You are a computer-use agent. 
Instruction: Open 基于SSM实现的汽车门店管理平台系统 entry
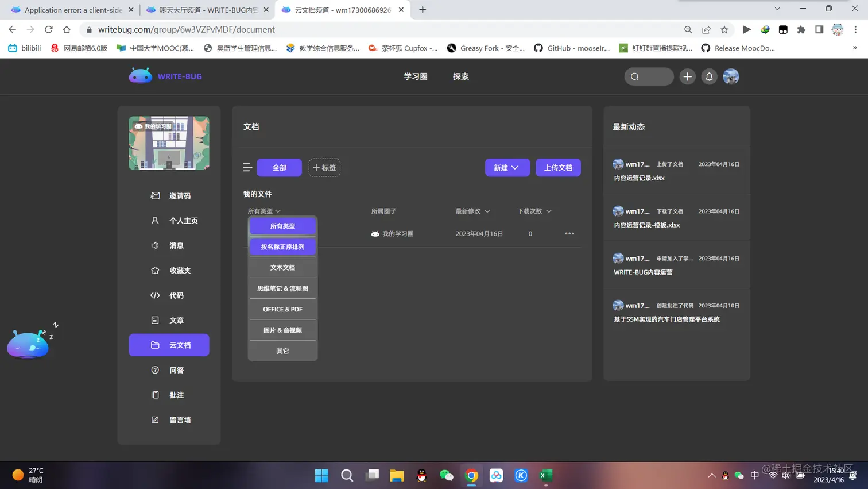[666, 319]
